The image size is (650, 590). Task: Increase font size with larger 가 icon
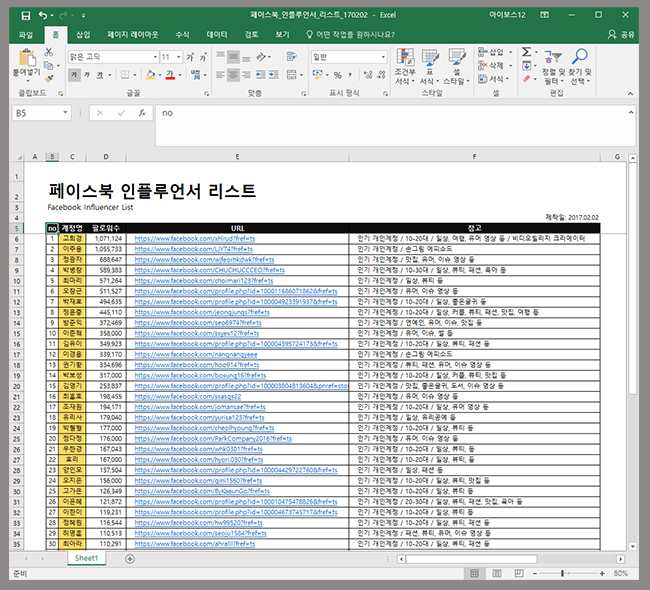coord(190,57)
